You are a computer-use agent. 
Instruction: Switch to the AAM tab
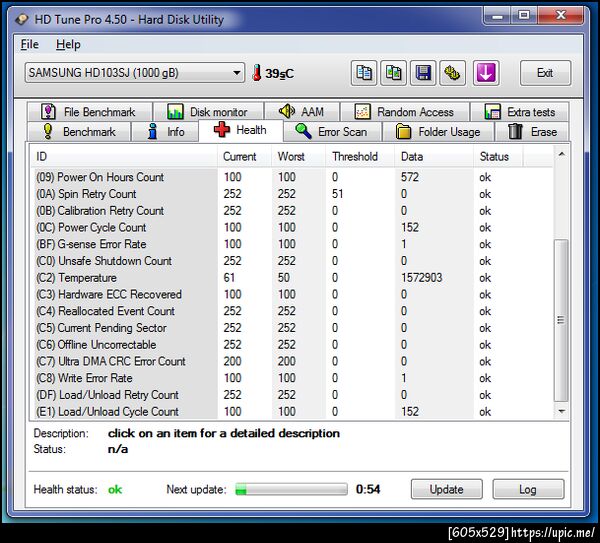click(x=302, y=112)
